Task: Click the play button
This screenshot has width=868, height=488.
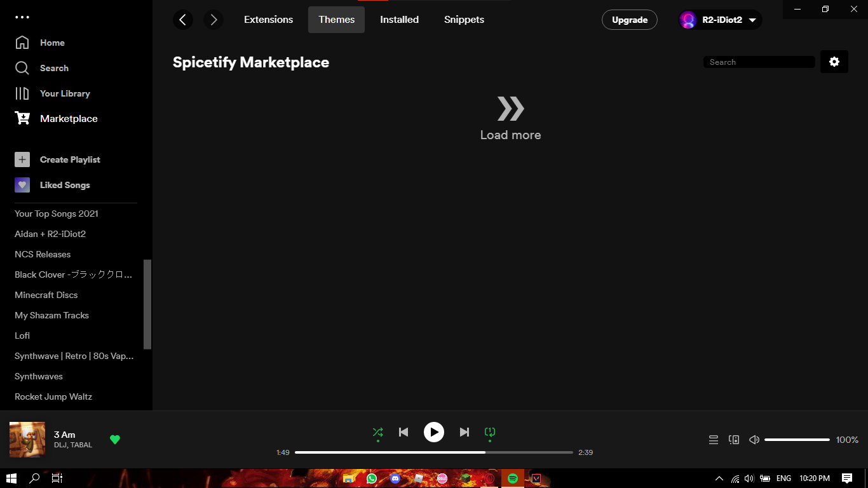Action: click(x=434, y=432)
